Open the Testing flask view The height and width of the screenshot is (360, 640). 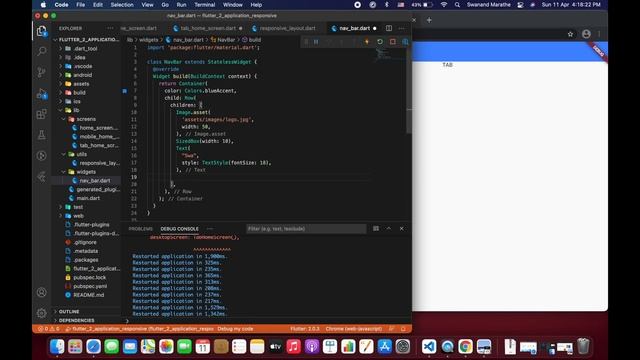[42, 135]
